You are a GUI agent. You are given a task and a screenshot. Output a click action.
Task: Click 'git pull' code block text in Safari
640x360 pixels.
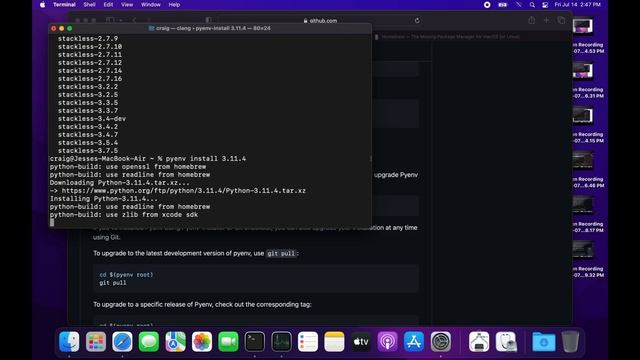pos(113,282)
